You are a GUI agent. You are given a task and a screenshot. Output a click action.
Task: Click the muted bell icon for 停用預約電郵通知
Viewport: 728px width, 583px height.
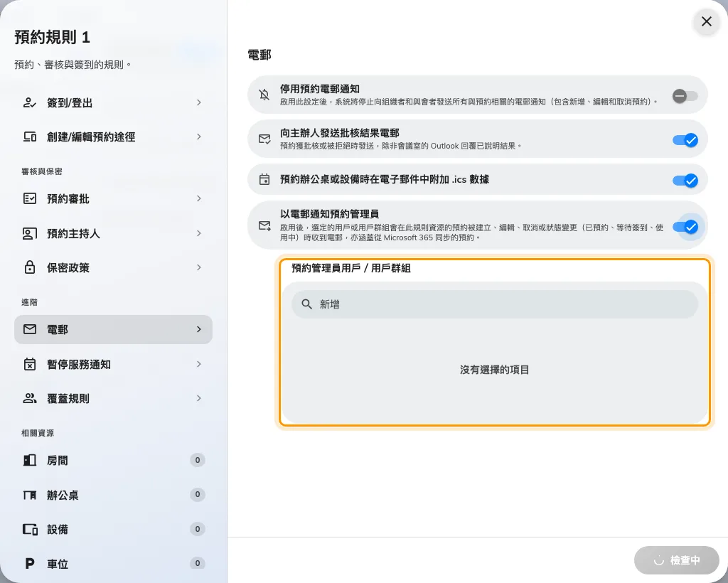(x=264, y=95)
